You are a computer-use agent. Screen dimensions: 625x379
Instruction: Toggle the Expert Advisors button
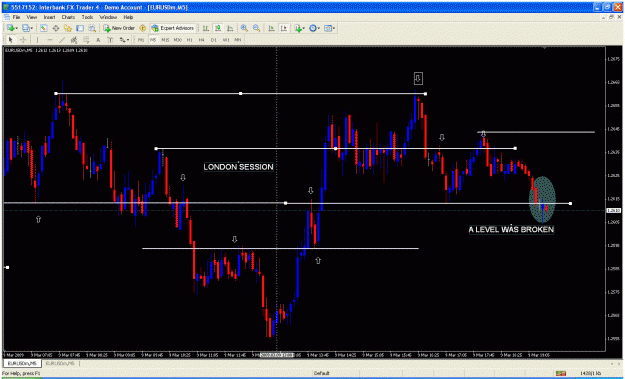(173, 28)
